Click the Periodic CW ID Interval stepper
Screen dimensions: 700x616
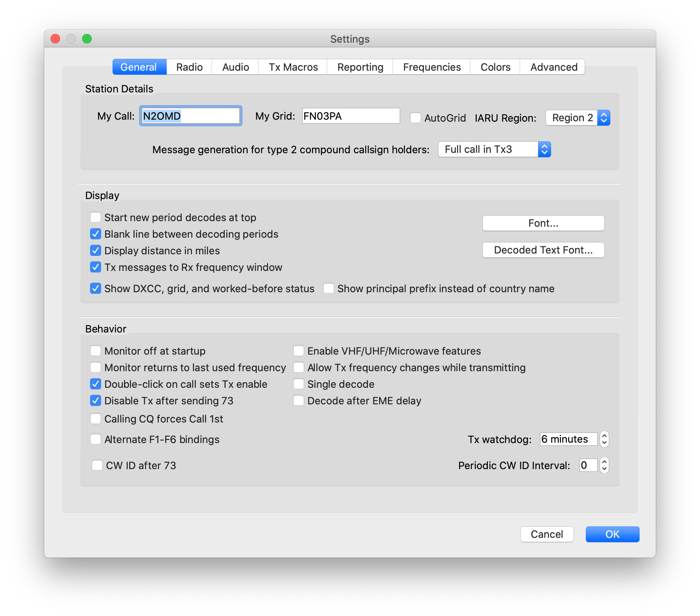coord(604,465)
